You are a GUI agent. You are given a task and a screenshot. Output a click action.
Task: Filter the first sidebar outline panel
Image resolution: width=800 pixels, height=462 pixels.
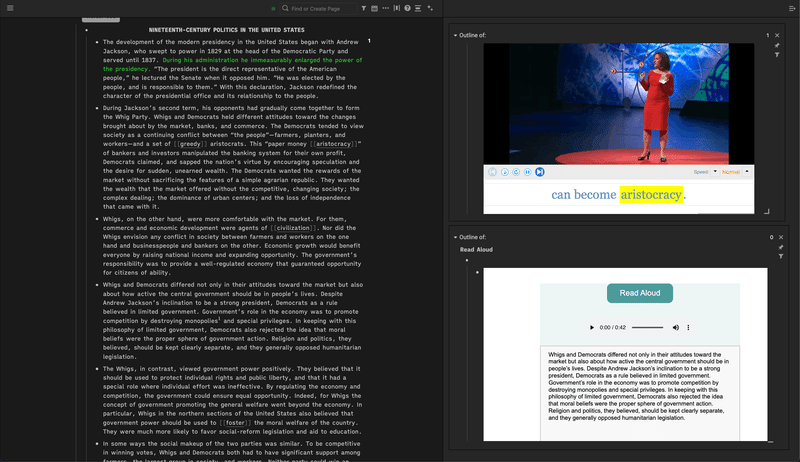(777, 55)
